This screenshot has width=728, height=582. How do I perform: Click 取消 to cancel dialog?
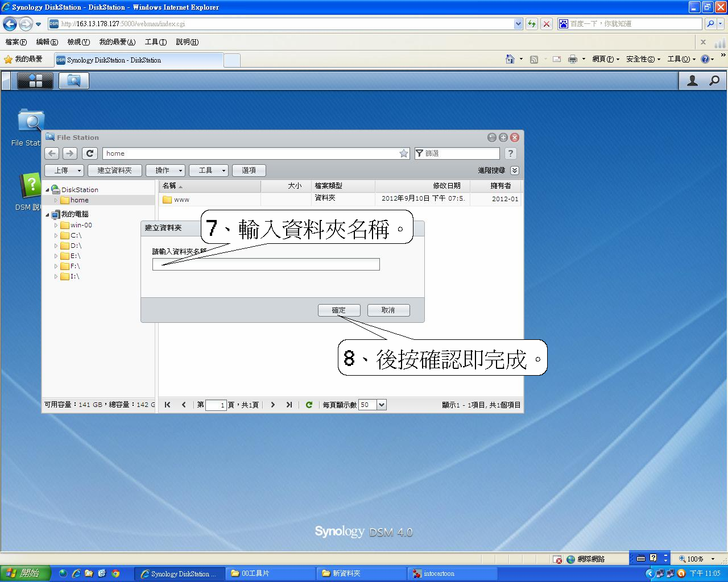(388, 310)
